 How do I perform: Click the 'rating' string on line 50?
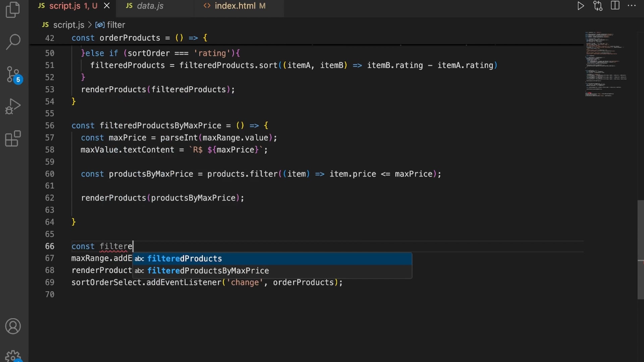(x=212, y=53)
